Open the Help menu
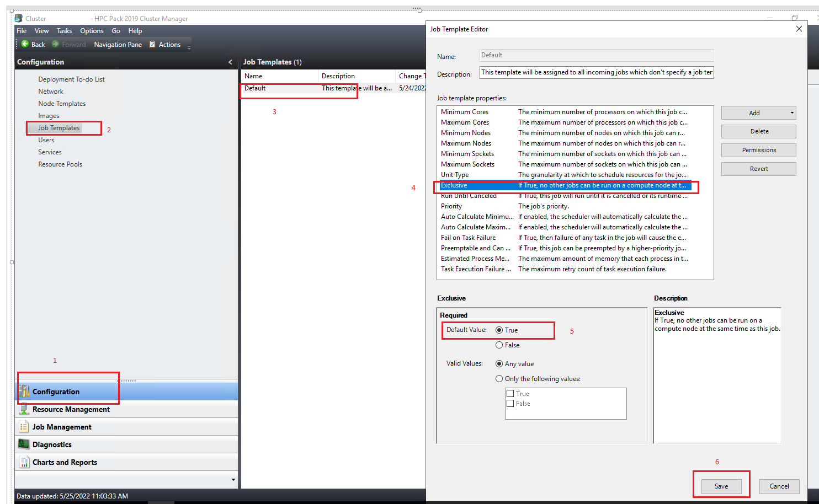Viewport: 819px width, 504px height. [135, 31]
